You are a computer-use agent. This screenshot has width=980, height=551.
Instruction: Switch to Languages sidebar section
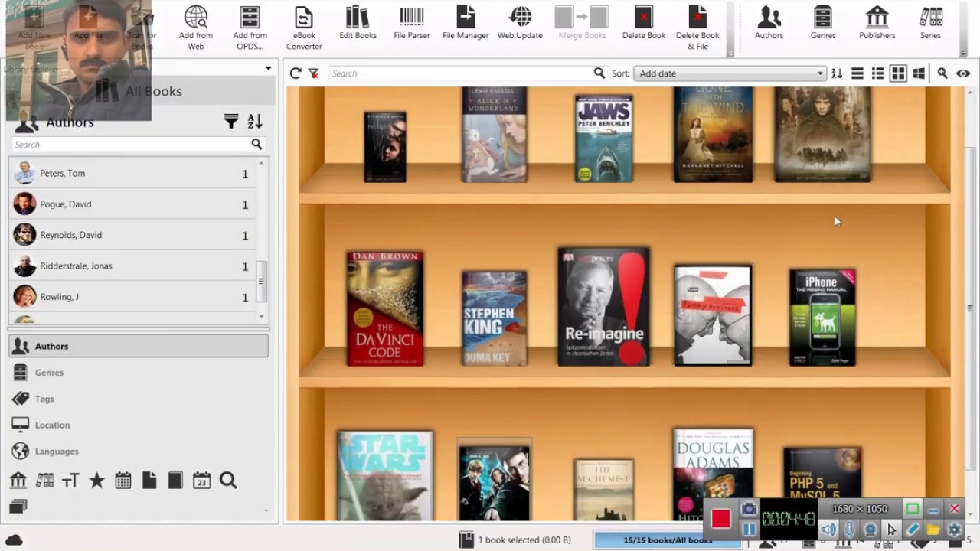pos(139,452)
